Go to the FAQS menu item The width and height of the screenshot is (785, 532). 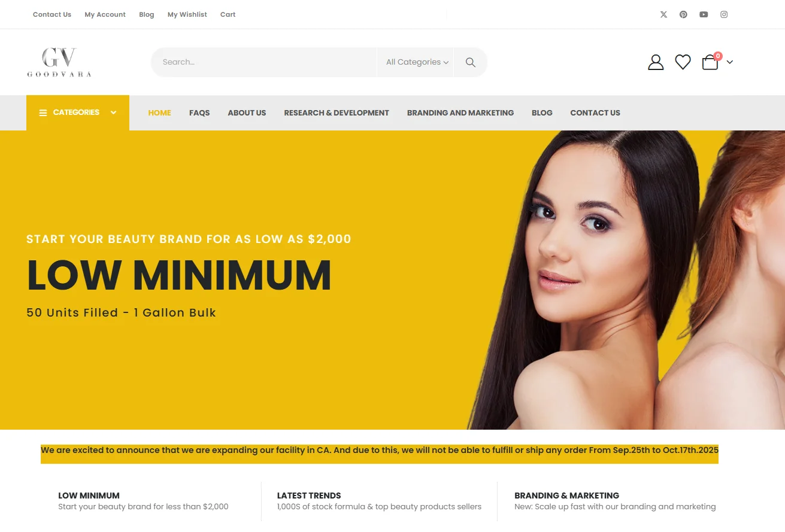[199, 113]
